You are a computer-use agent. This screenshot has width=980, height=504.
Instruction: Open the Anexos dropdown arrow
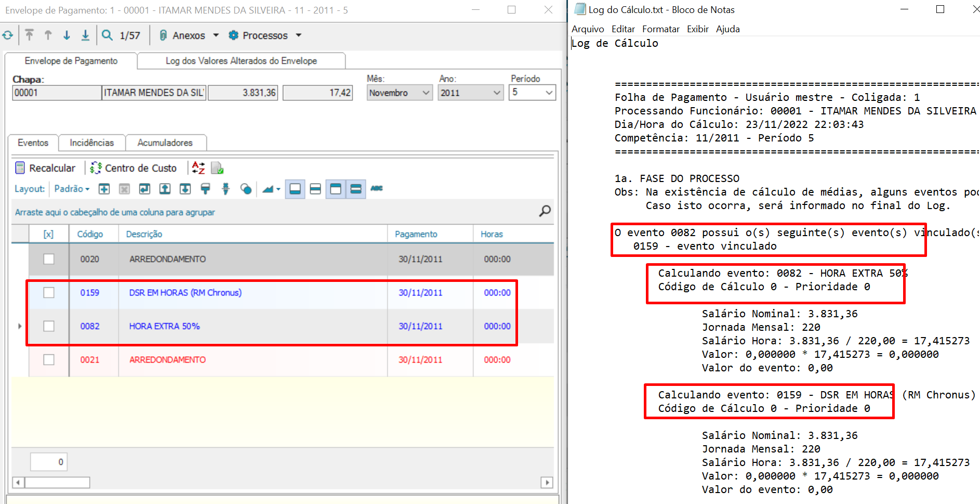coord(216,35)
